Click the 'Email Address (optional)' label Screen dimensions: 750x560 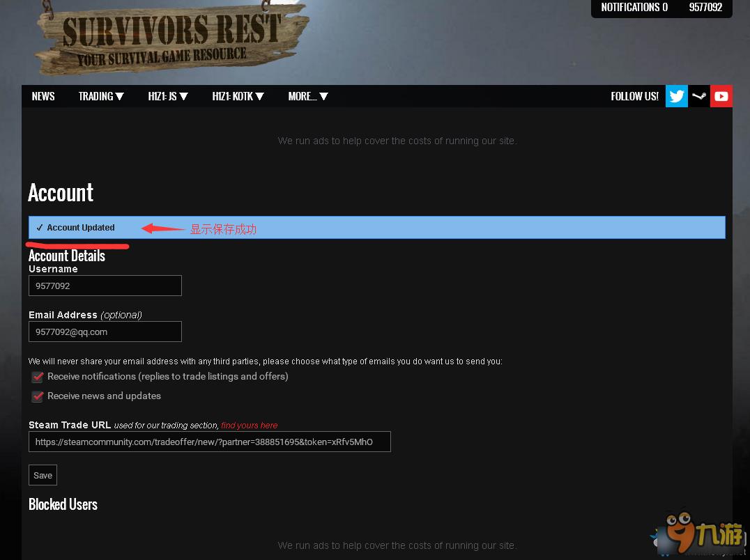pyautogui.click(x=85, y=315)
